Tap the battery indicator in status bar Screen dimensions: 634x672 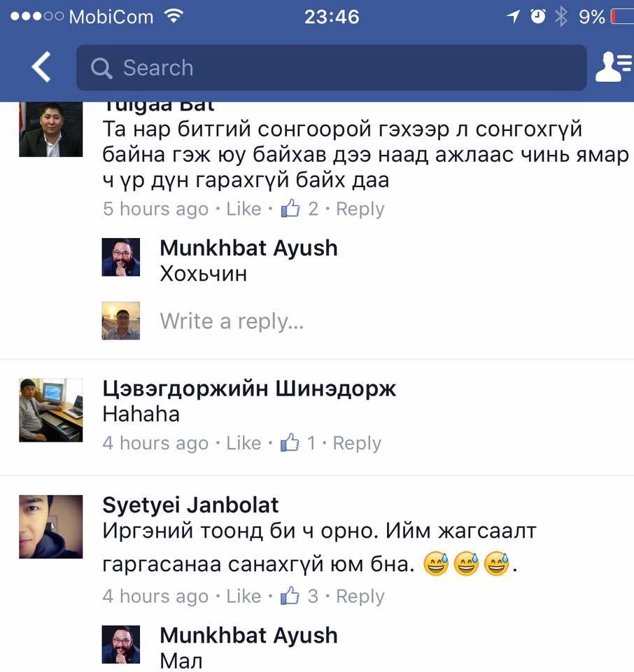click(x=621, y=17)
